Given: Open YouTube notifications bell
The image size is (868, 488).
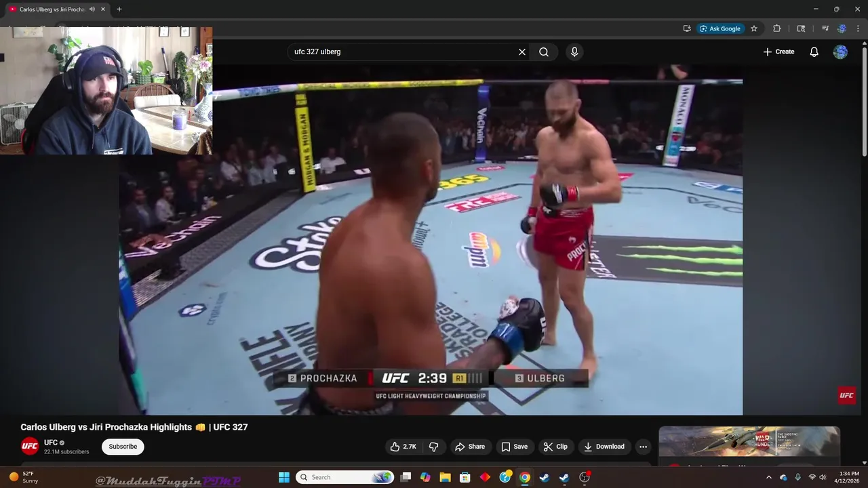Looking at the screenshot, I should tap(814, 52).
